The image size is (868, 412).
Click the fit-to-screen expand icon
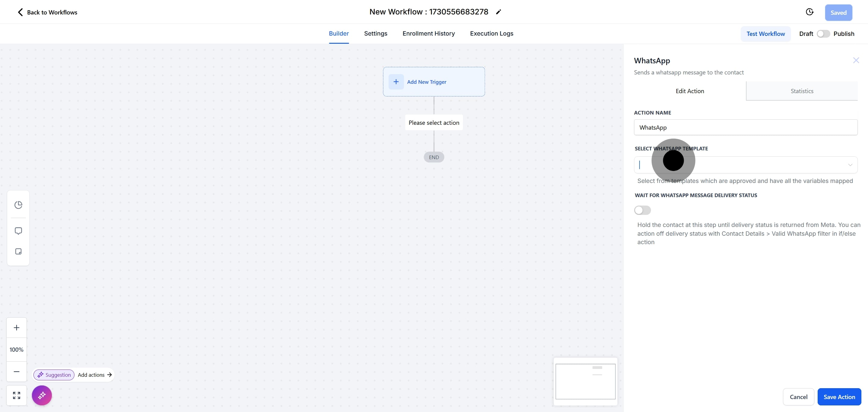17,395
